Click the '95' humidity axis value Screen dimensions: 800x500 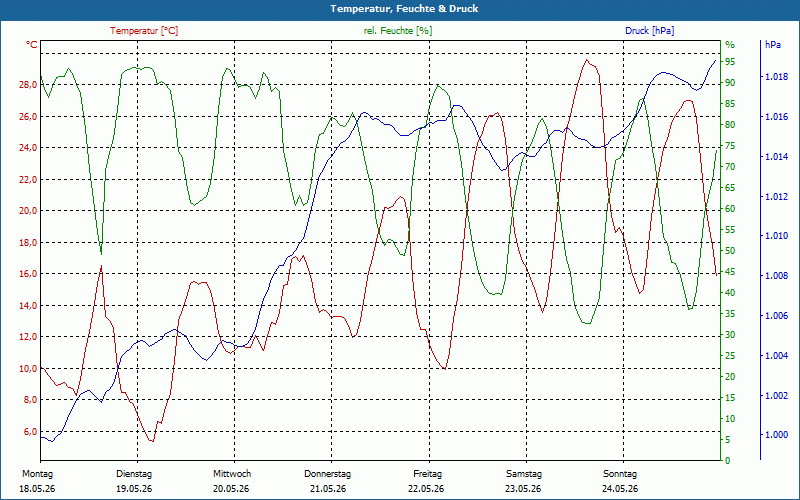point(730,62)
